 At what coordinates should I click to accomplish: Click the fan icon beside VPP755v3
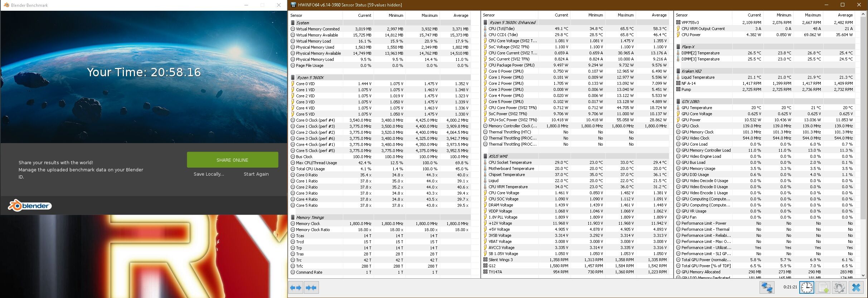pos(678,22)
